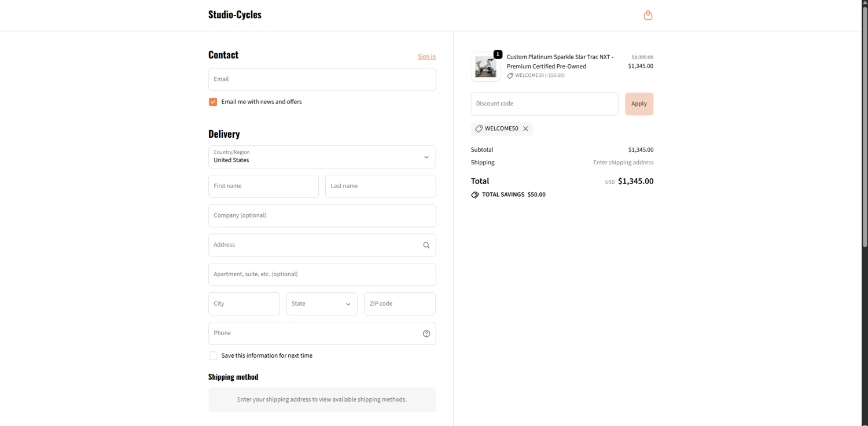Open the Country/Region dropdown

pos(322,157)
